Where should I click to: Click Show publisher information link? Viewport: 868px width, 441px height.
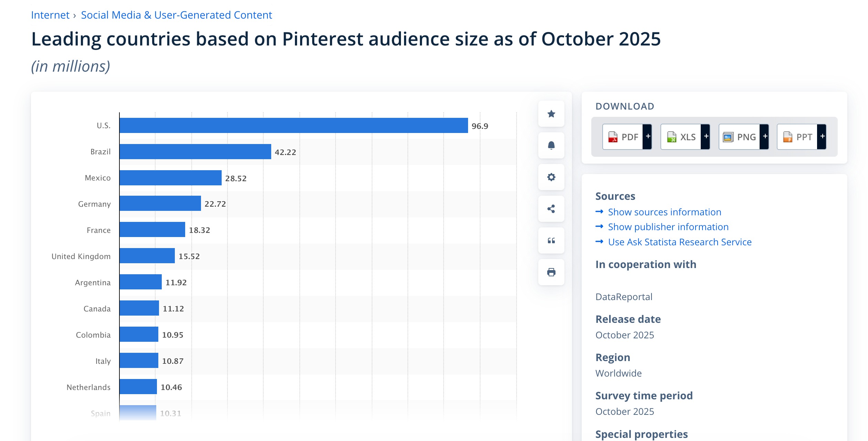[x=668, y=227]
